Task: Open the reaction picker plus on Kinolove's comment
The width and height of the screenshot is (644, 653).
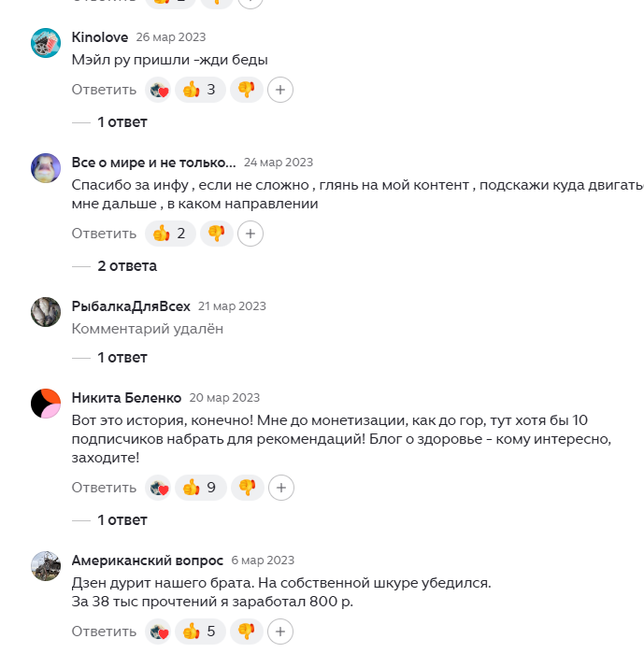Action: 280,90
